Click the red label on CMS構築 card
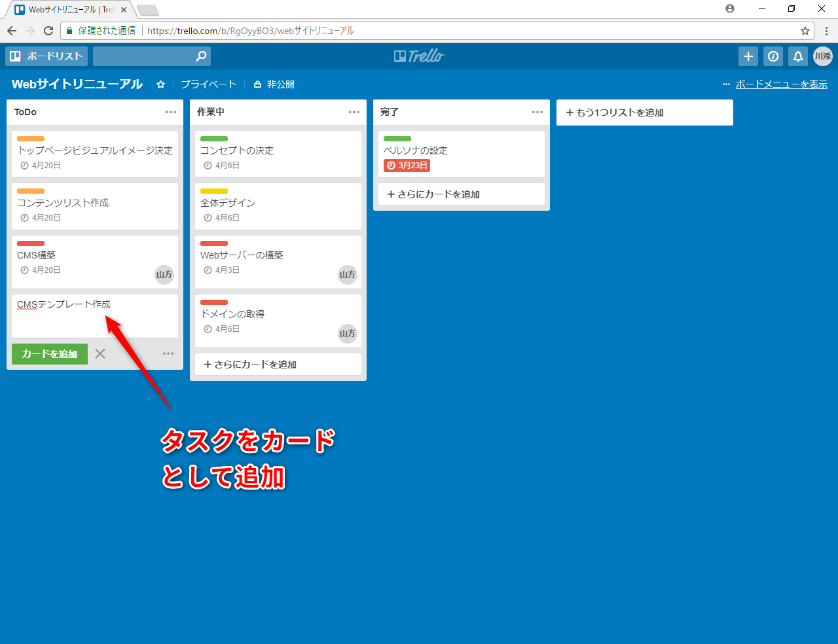Viewport: 838px width, 644px height. (31, 243)
